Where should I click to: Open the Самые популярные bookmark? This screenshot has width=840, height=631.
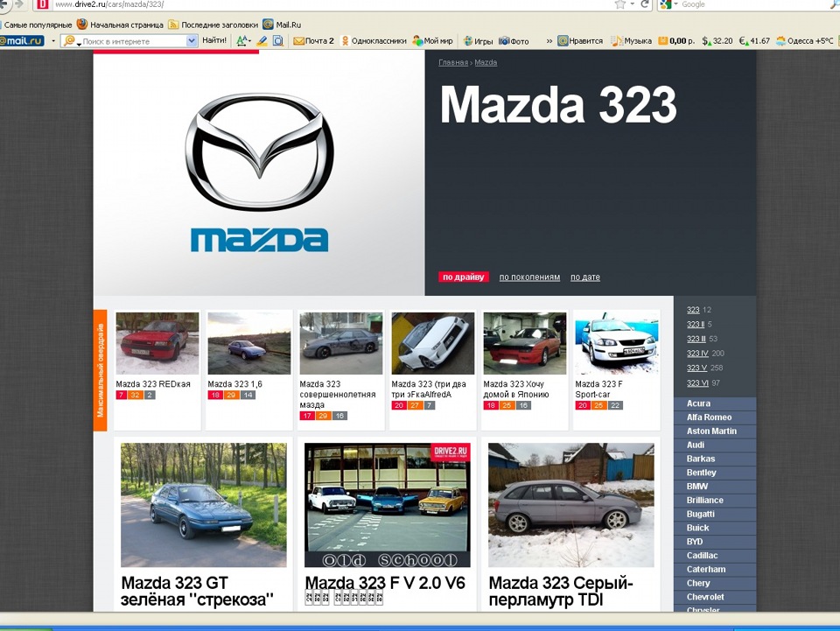[x=38, y=25]
